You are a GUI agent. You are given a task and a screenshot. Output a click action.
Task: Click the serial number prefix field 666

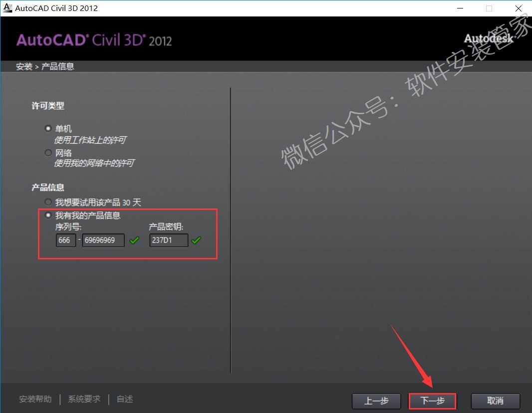click(66, 240)
